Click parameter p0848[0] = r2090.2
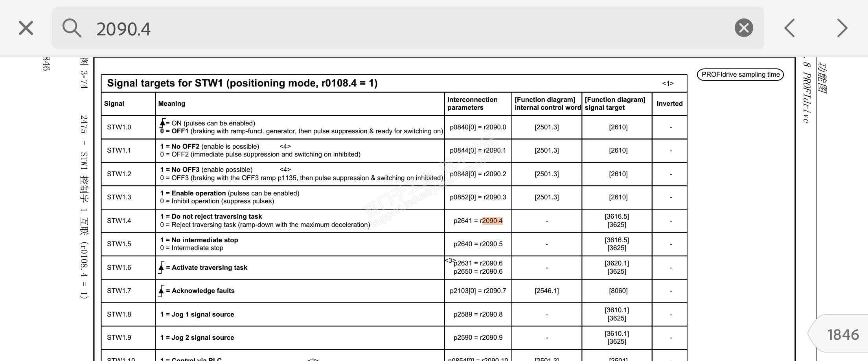 [478, 174]
